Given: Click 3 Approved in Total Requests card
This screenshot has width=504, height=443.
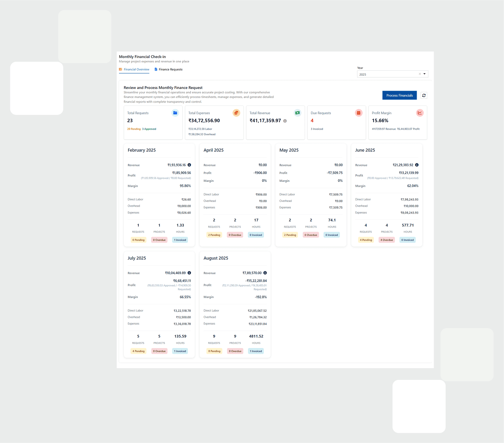Looking at the screenshot, I should pos(149,129).
